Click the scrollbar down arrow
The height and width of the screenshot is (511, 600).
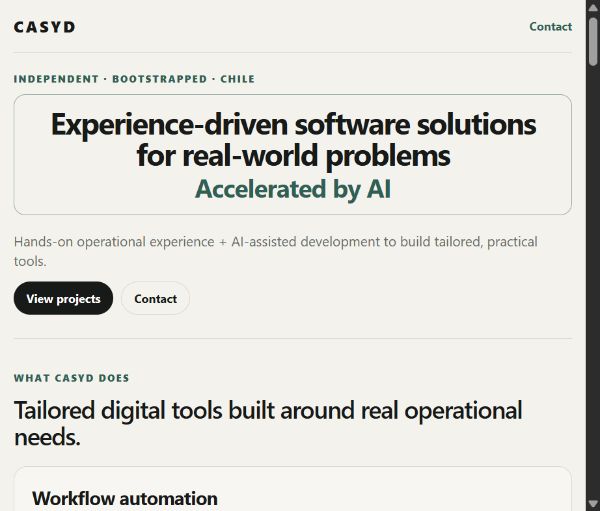click(593, 503)
